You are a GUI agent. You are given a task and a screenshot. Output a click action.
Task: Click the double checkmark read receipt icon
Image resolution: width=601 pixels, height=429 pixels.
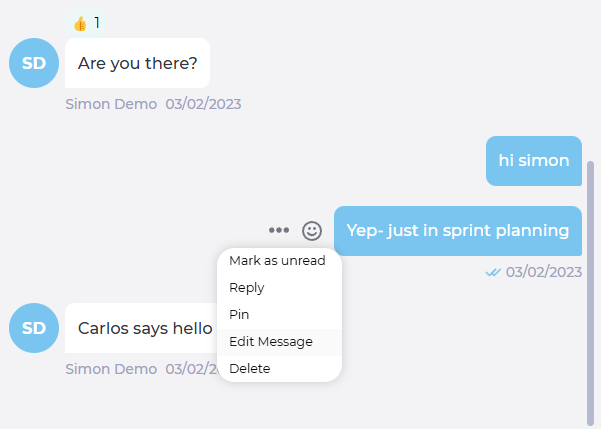(x=493, y=272)
